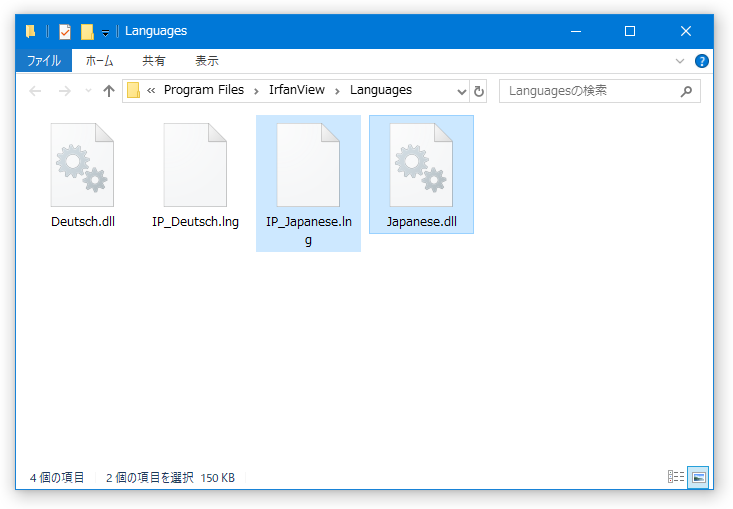Go forward with the right arrow
The image size is (733, 509).
click(x=65, y=91)
